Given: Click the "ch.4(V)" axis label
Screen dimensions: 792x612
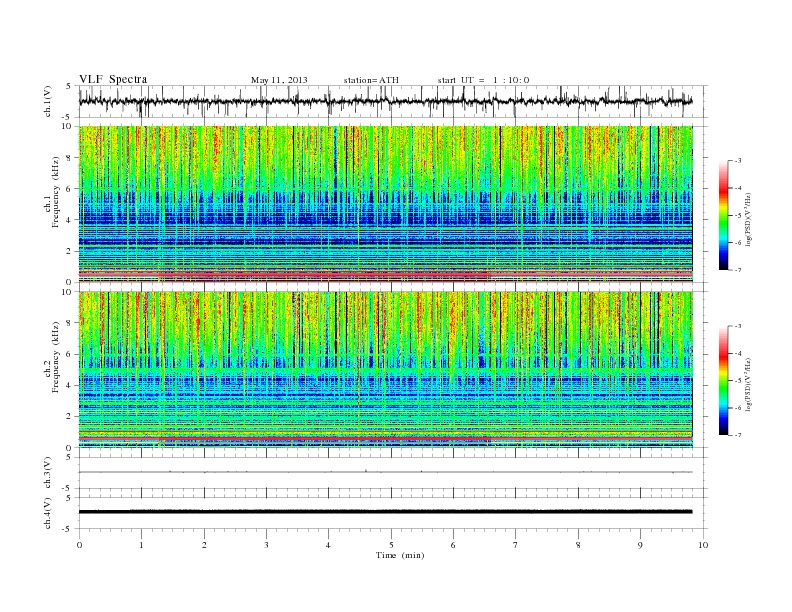Looking at the screenshot, I should [x=48, y=513].
